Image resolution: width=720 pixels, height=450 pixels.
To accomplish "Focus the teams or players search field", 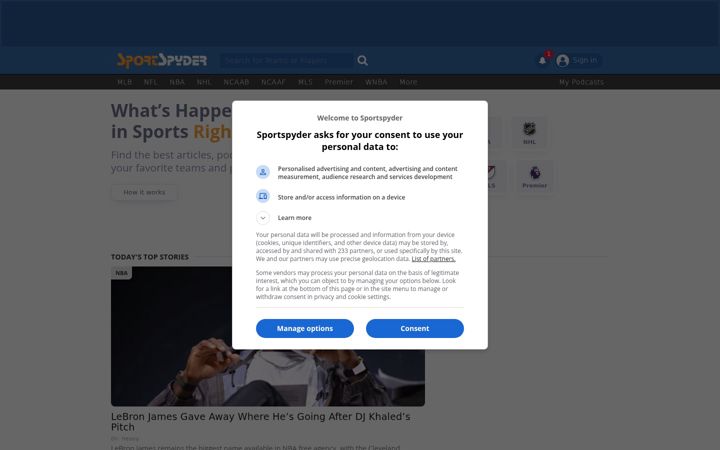I will click(x=287, y=60).
